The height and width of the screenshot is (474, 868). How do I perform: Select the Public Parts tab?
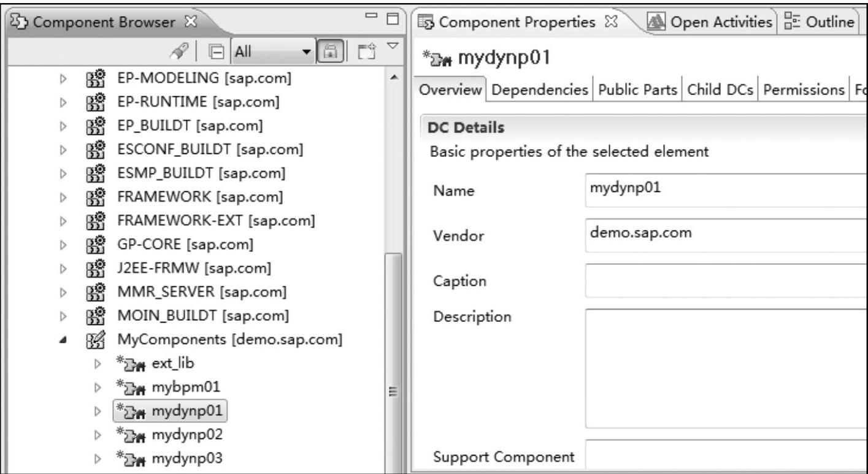(x=638, y=89)
